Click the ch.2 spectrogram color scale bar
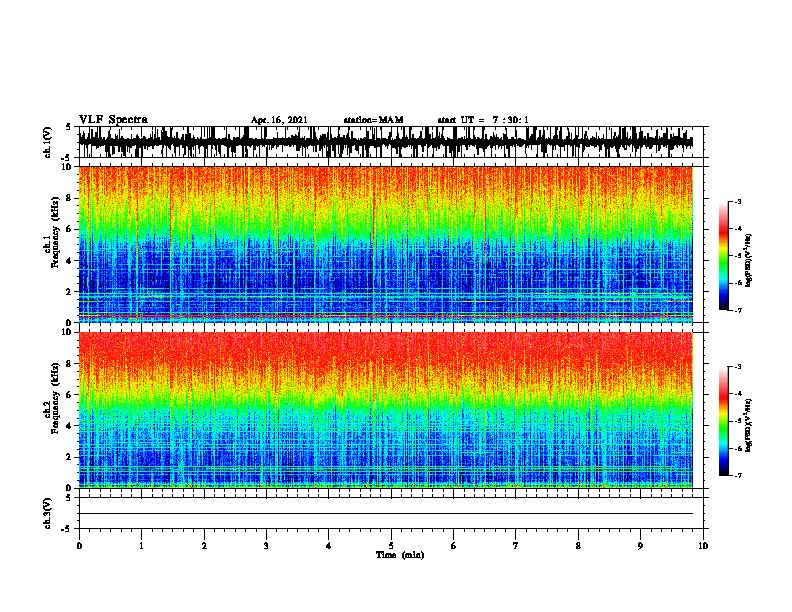This screenshot has width=792, height=612. [x=724, y=421]
